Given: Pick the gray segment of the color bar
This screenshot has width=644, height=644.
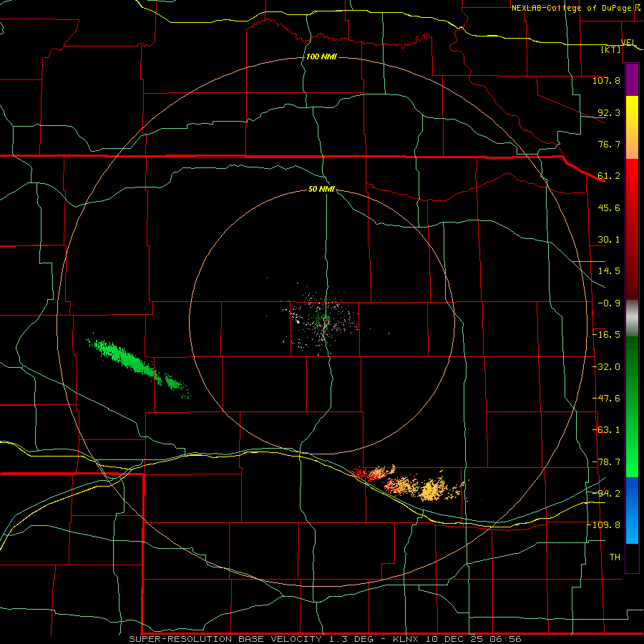Looking at the screenshot, I should pos(632,318).
